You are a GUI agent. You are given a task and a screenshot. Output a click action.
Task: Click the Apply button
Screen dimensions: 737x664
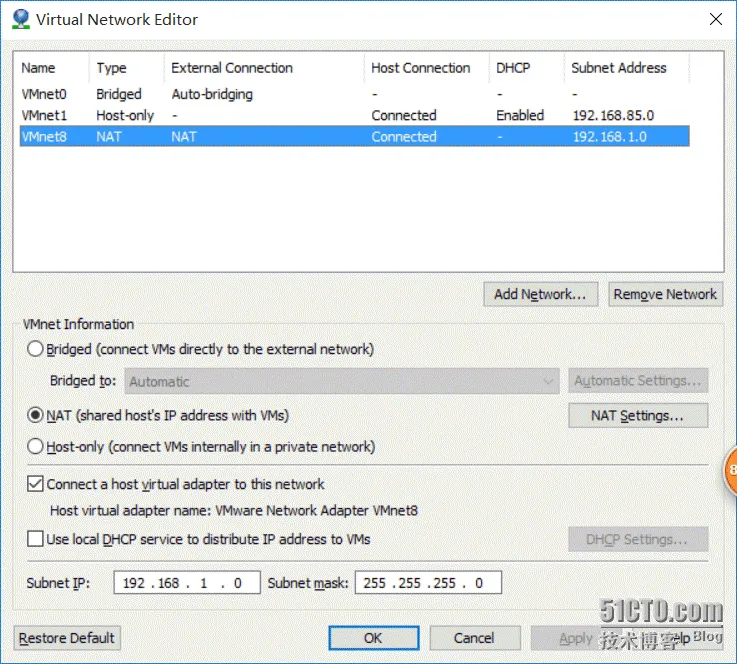(x=575, y=638)
